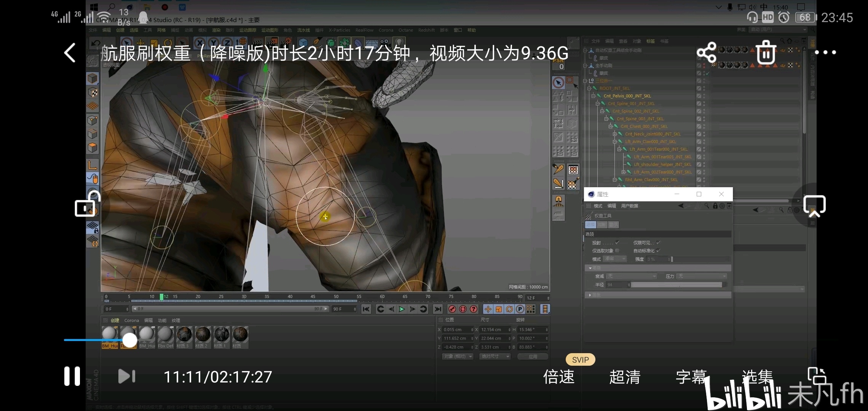Switch to Polygons mode icon
The image size is (868, 411).
pyautogui.click(x=92, y=148)
